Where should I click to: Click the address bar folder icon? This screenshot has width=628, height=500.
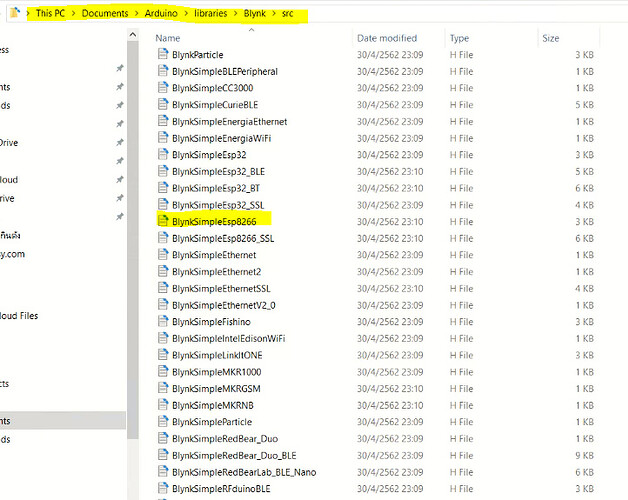coord(15,13)
